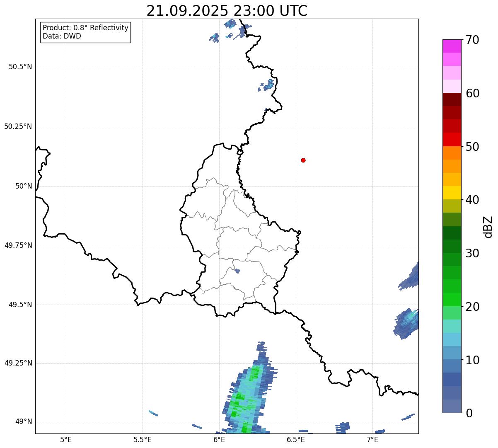Click the latitude label '49.75°N'

pos(18,245)
